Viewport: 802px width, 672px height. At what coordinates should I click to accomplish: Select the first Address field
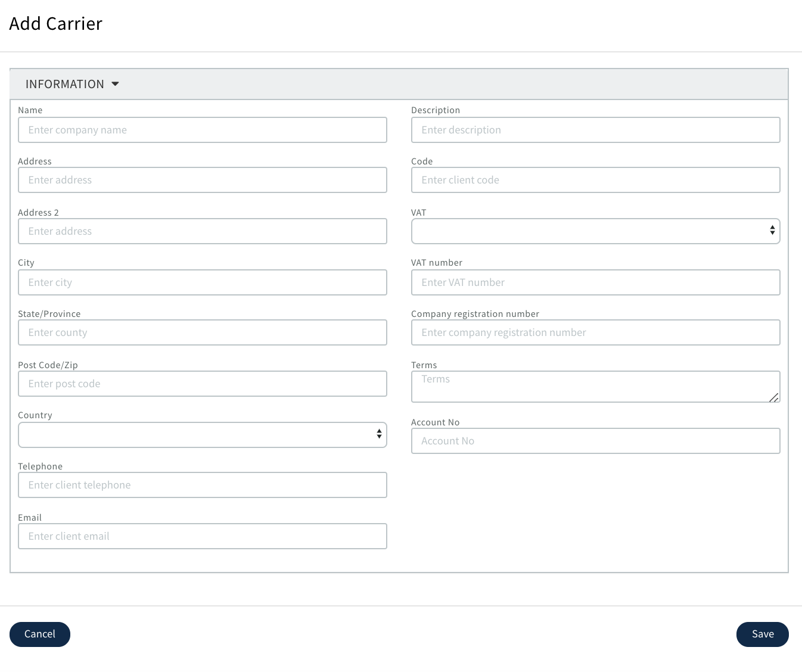coord(202,180)
